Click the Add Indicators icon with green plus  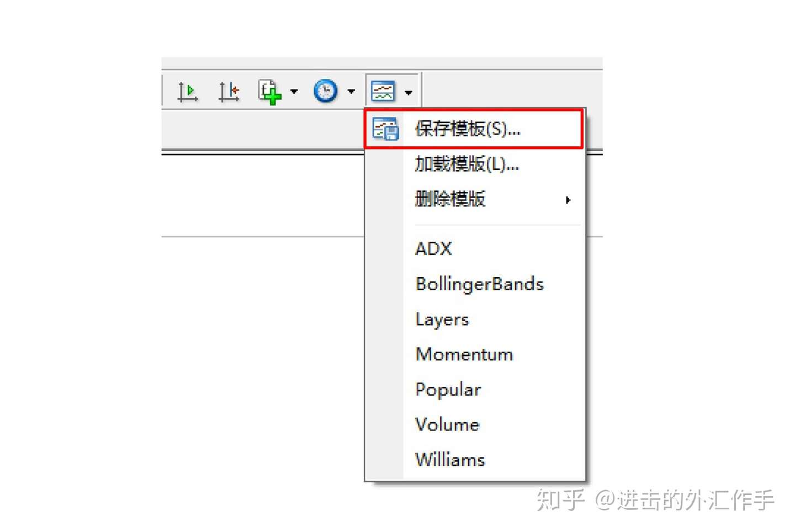point(270,92)
